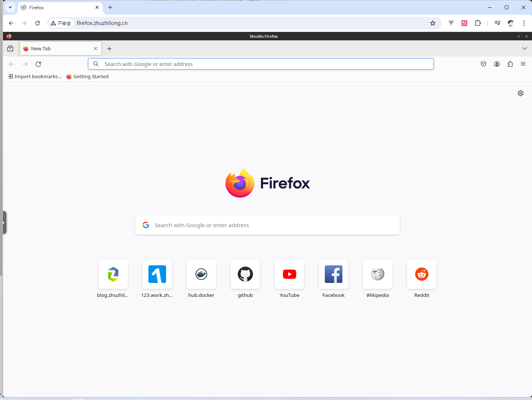The width and height of the screenshot is (532, 400).
Task: Open Firefox extensions puzzle icon
Action: [510, 64]
